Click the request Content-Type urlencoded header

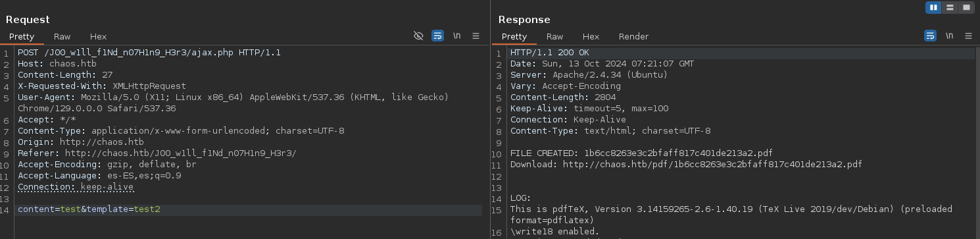[x=181, y=130]
